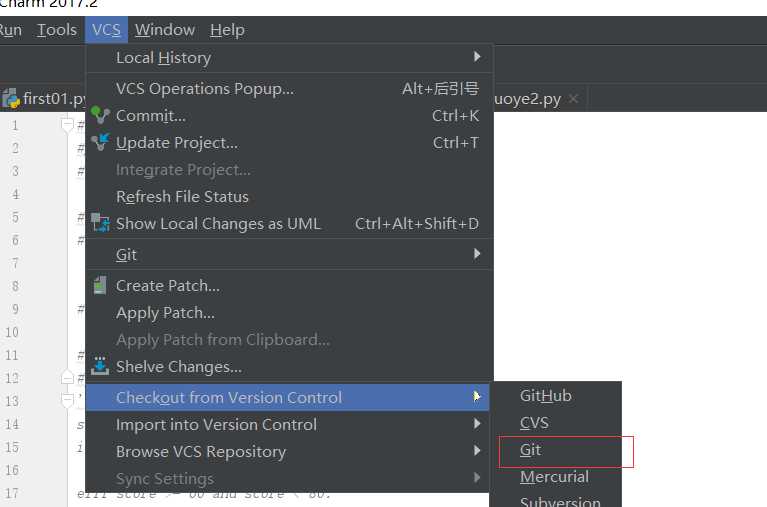Close the uoye2.py editor tab

(573, 99)
